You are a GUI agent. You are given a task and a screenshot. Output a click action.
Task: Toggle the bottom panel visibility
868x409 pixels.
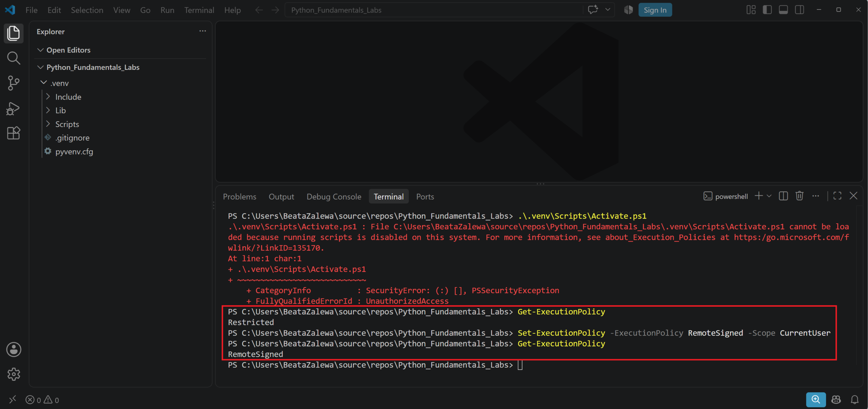coord(783,10)
